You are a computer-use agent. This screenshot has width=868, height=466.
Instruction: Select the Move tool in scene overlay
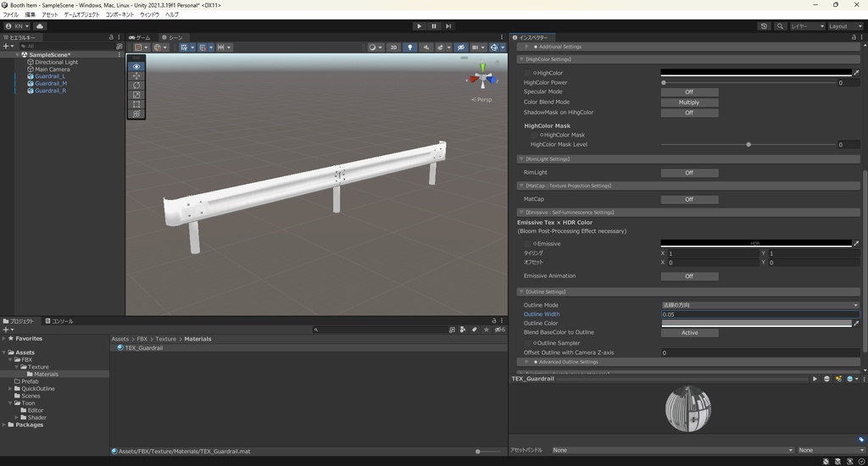[136, 75]
